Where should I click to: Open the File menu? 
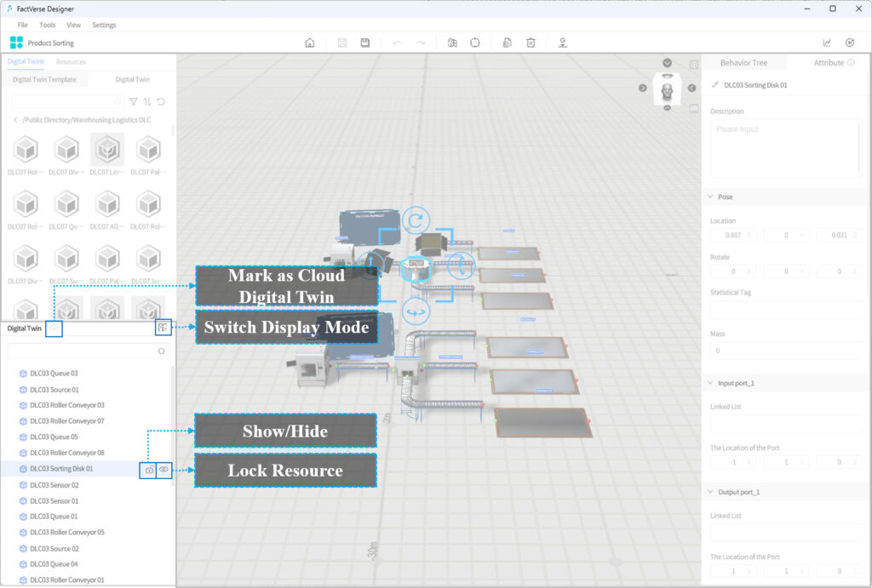[x=23, y=25]
